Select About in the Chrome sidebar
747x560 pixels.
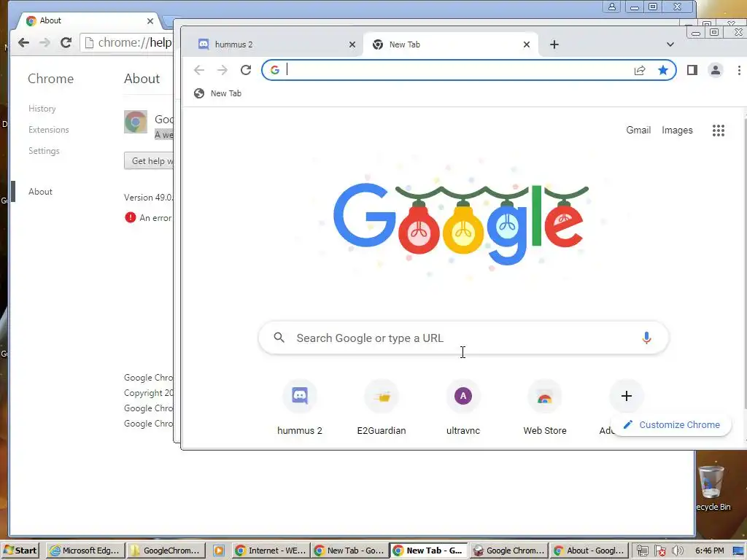click(41, 192)
